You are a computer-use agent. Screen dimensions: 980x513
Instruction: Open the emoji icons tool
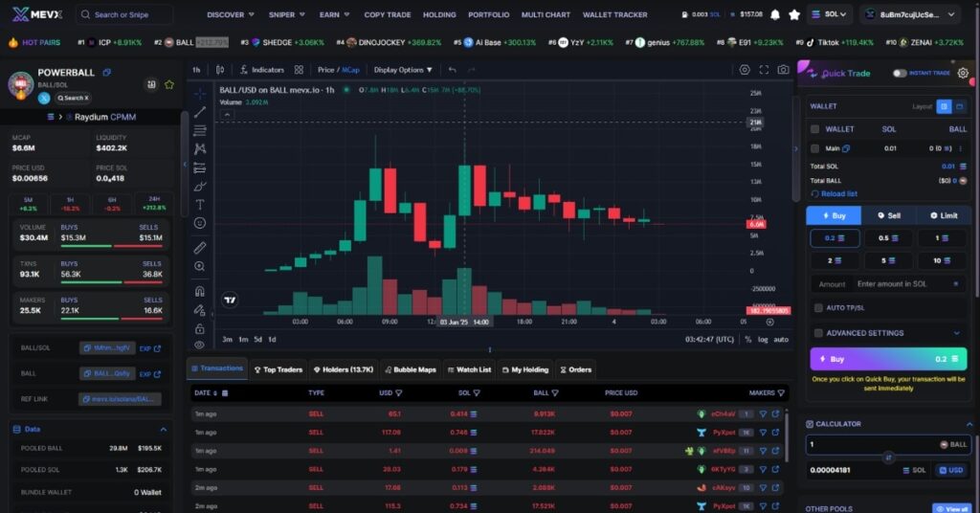point(199,223)
